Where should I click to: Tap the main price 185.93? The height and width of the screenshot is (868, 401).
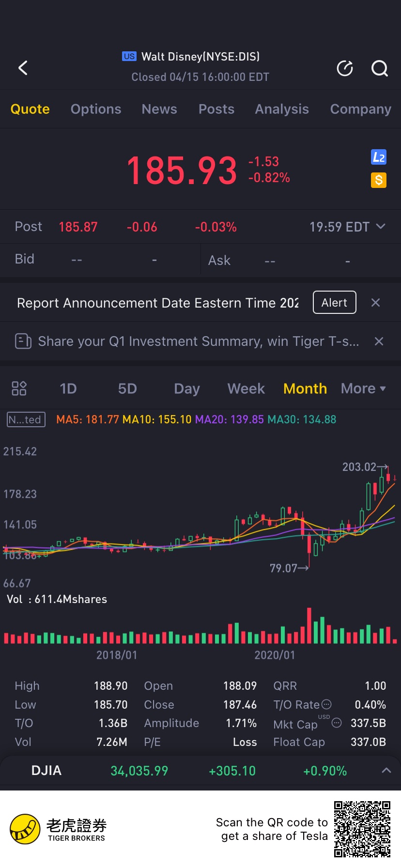click(182, 170)
